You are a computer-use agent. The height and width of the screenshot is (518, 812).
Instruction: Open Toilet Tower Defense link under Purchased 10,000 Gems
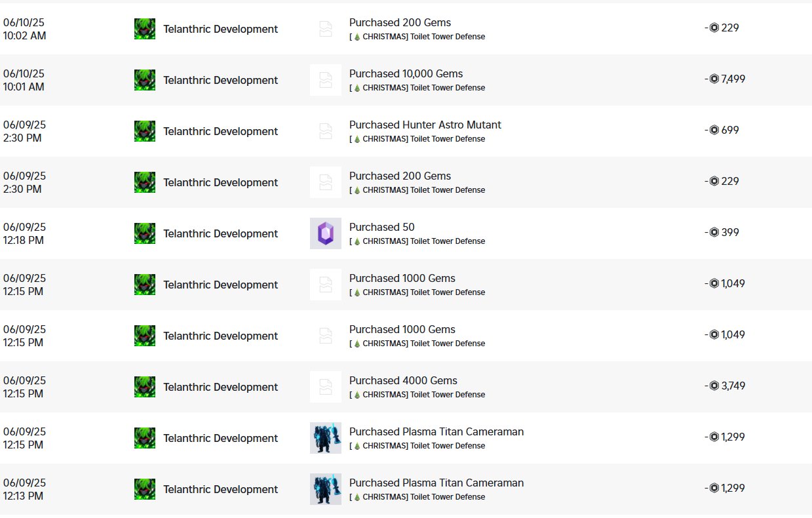point(417,88)
